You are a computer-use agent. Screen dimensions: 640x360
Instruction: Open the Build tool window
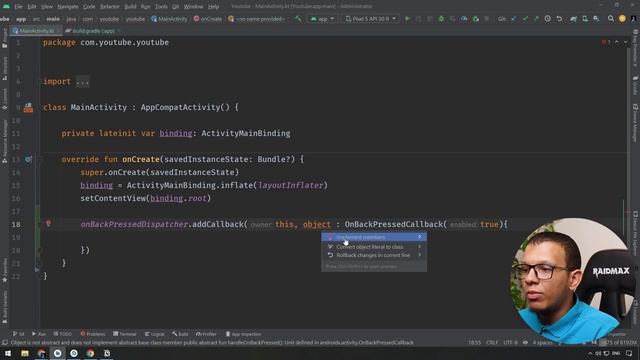coord(180,334)
